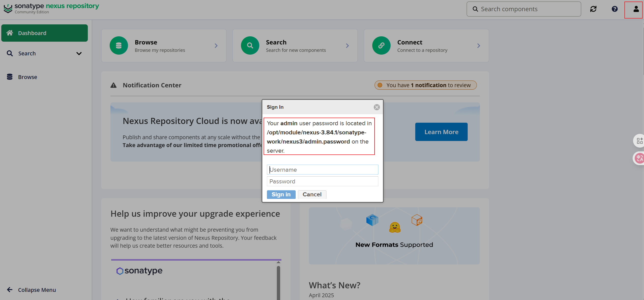644x300 pixels.
Task: Click the Community Edition label
Action: pyautogui.click(x=32, y=12)
